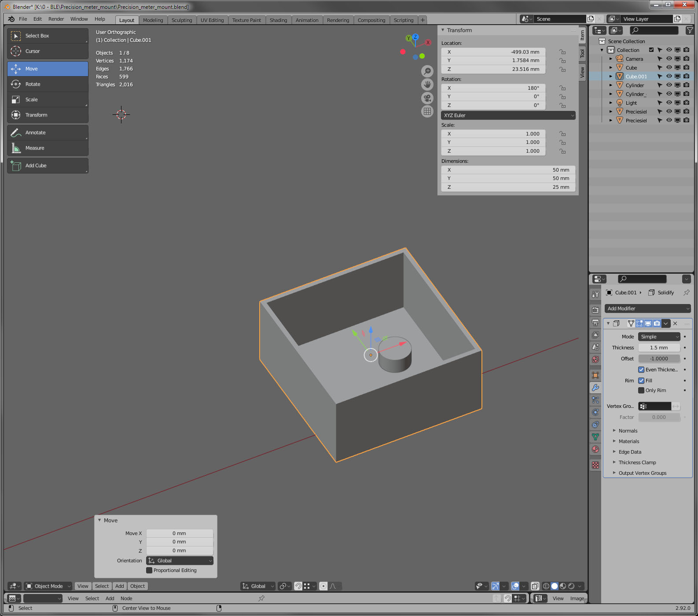The width and height of the screenshot is (698, 616).
Task: Open the Render properties tab
Action: point(595,310)
